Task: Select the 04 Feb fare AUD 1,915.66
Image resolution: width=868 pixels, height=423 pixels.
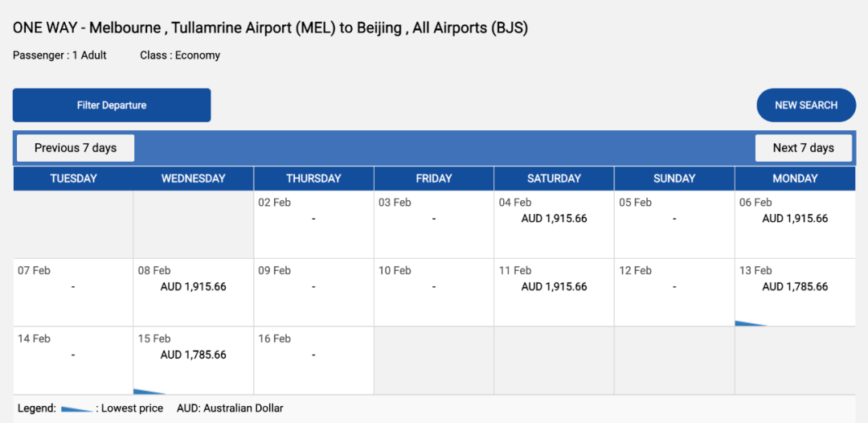Action: click(554, 219)
